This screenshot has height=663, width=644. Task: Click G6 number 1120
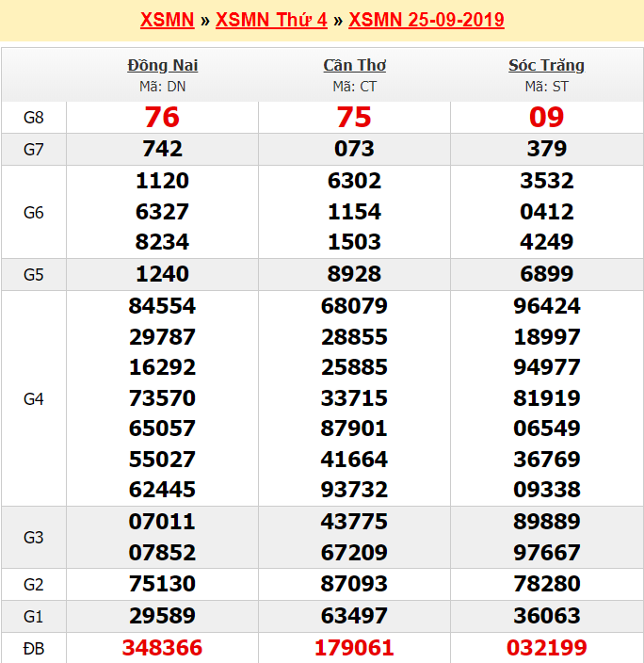162,181
